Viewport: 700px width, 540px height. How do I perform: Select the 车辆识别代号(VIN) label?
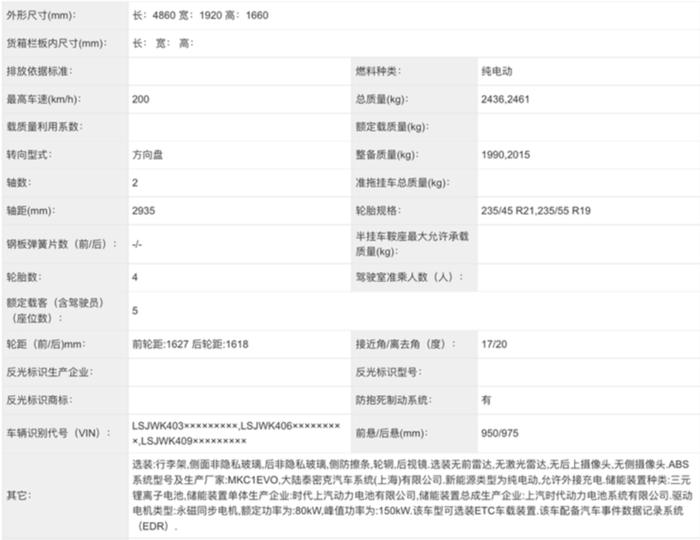(58, 433)
